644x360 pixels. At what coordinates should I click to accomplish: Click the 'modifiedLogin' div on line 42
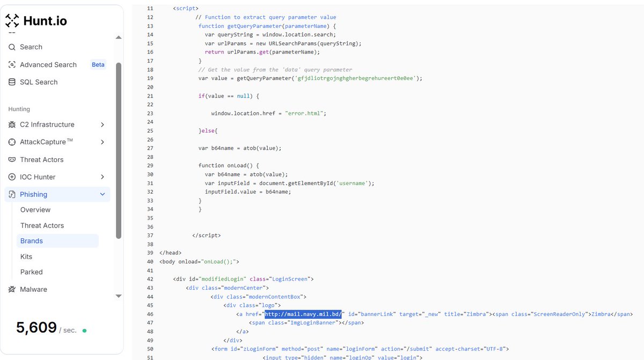tap(243, 279)
